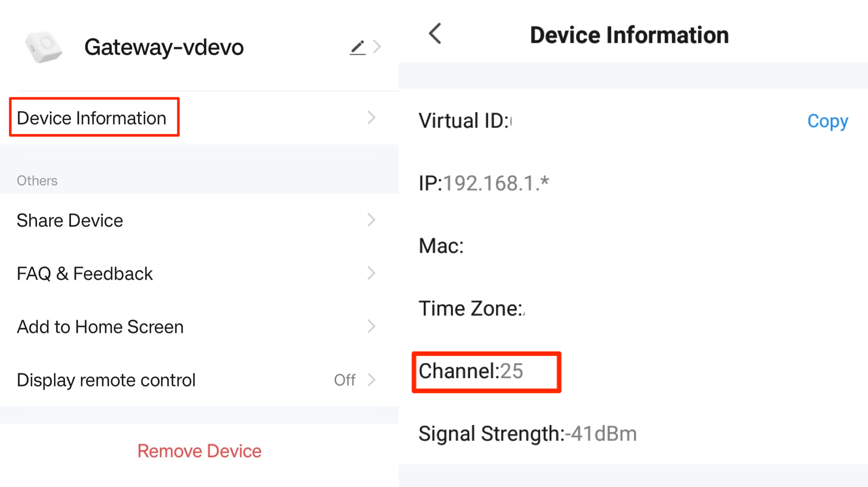This screenshot has height=487, width=868.
Task: Tap chevron beside Display remote control Off
Action: [x=371, y=380]
